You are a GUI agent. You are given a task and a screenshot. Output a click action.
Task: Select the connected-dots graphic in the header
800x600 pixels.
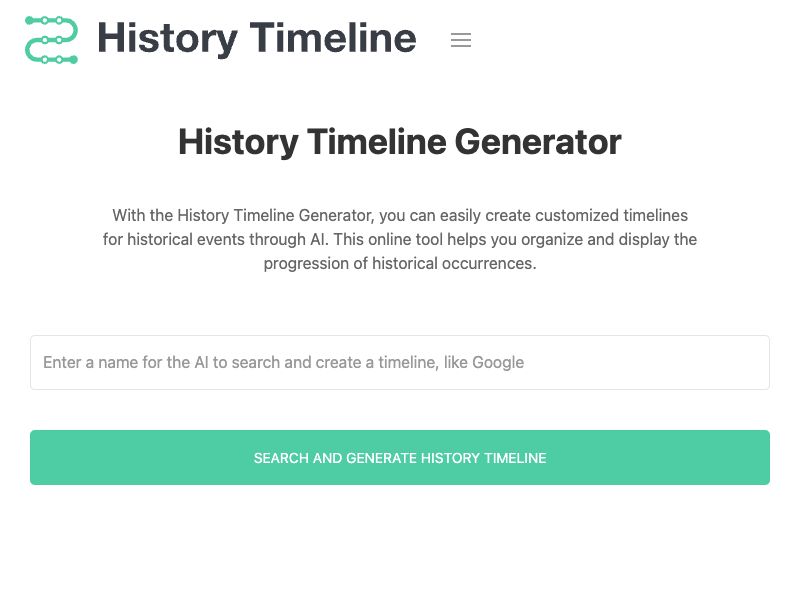click(50, 40)
